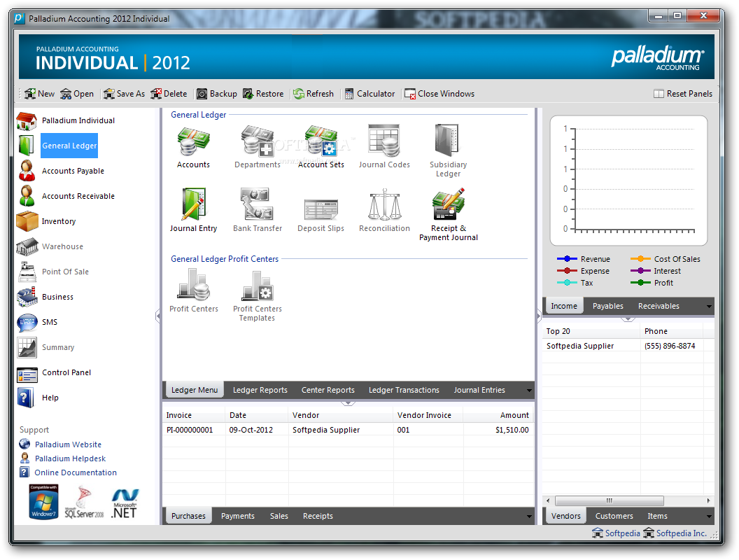Click Backup in the toolbar
The image size is (739, 560).
click(x=217, y=94)
